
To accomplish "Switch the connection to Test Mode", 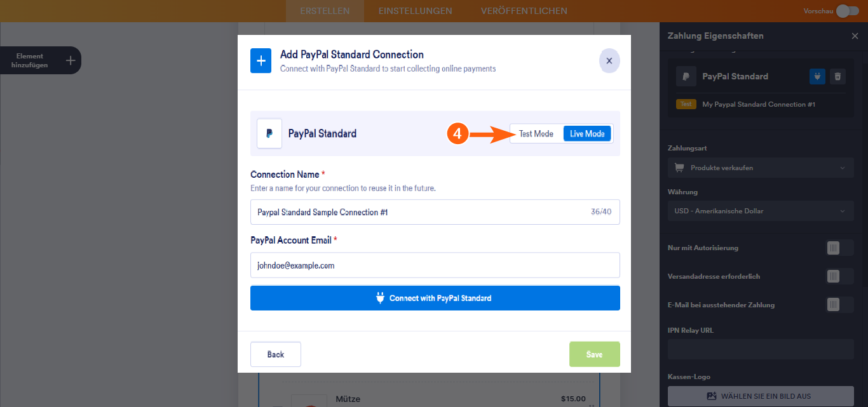I will click(536, 133).
